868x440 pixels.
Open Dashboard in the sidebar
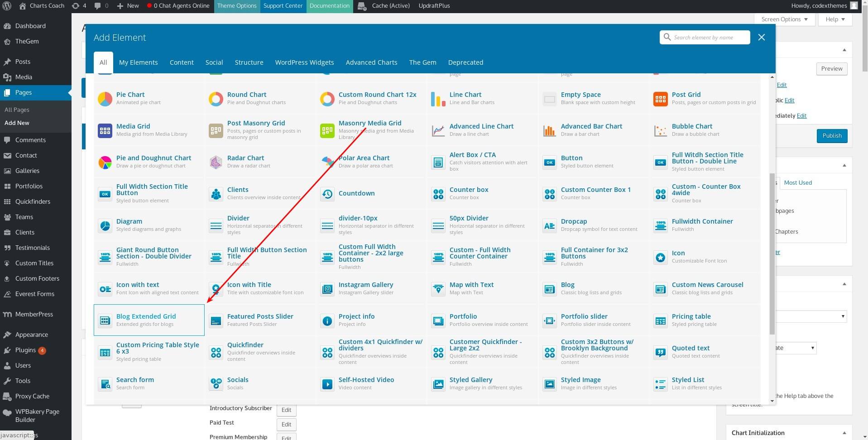point(30,26)
